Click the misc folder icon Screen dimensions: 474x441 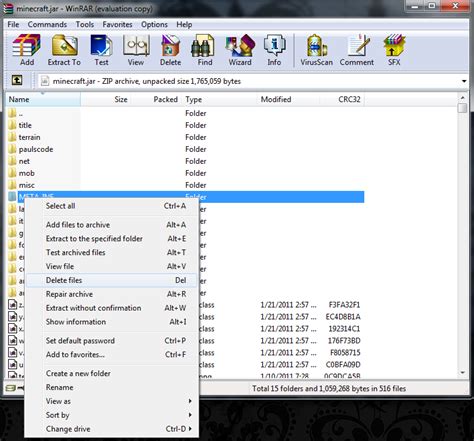(x=12, y=185)
